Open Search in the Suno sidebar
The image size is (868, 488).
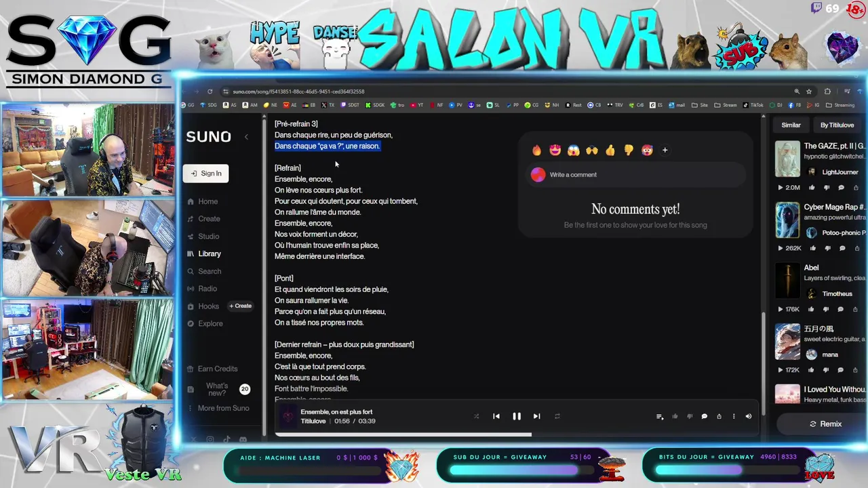click(x=204, y=271)
